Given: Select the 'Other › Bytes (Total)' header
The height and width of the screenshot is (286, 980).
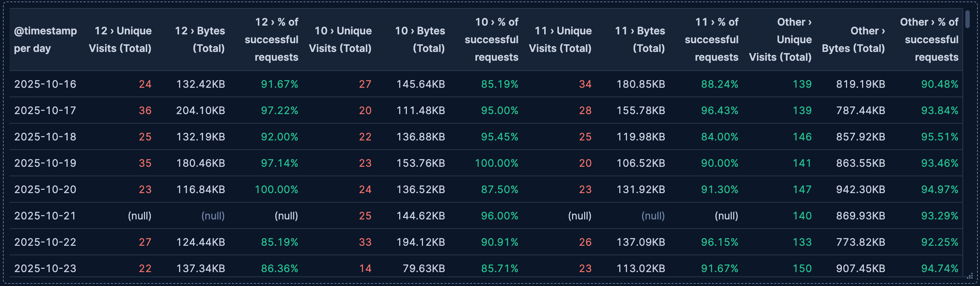Looking at the screenshot, I should 853,39.
